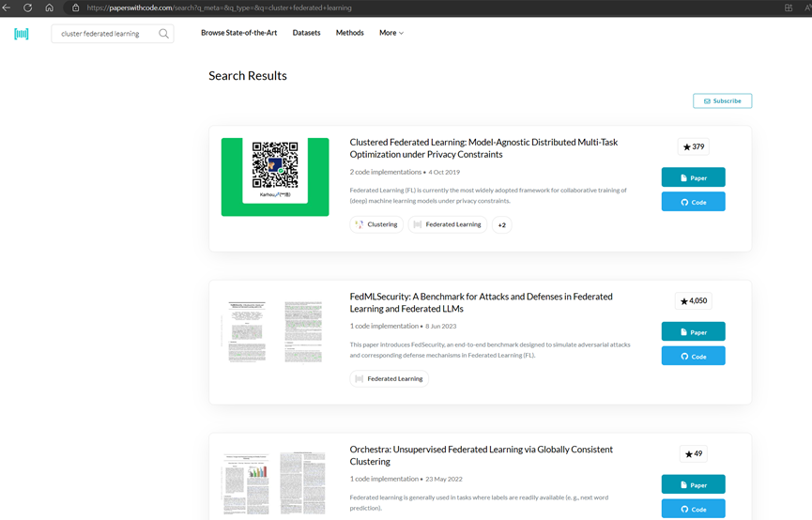Click the search magnifier icon
Image resolution: width=812 pixels, height=520 pixels.
(x=163, y=34)
